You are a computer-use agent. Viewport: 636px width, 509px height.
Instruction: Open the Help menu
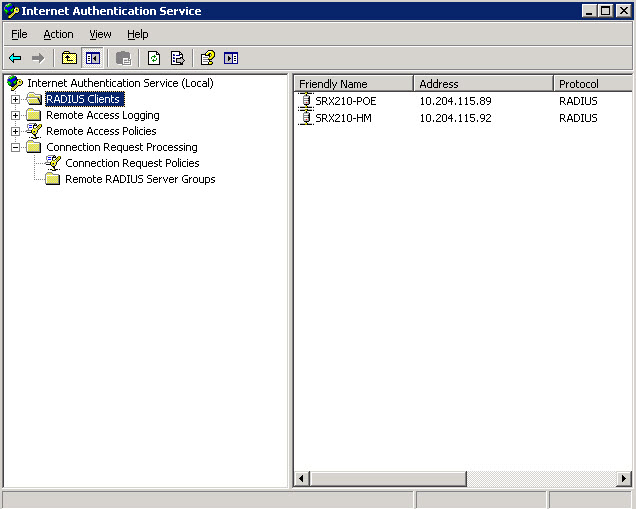[138, 34]
